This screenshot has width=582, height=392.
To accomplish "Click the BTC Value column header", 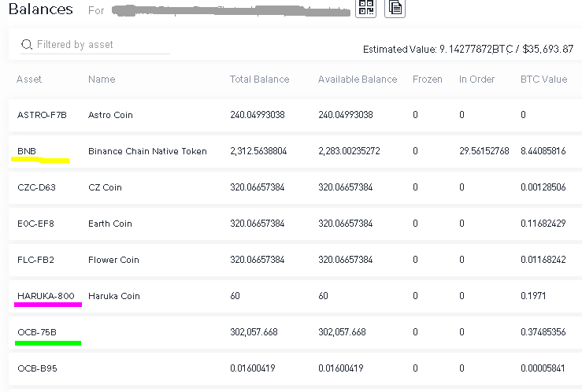I will click(x=543, y=80).
